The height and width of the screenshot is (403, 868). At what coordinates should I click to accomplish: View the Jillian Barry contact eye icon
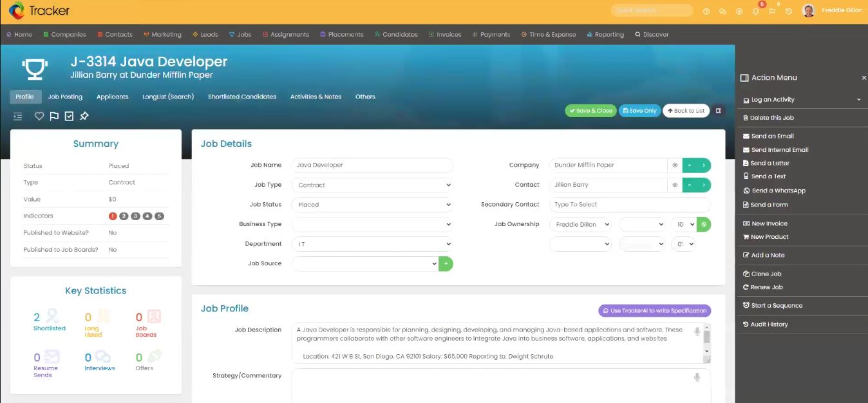coord(675,185)
